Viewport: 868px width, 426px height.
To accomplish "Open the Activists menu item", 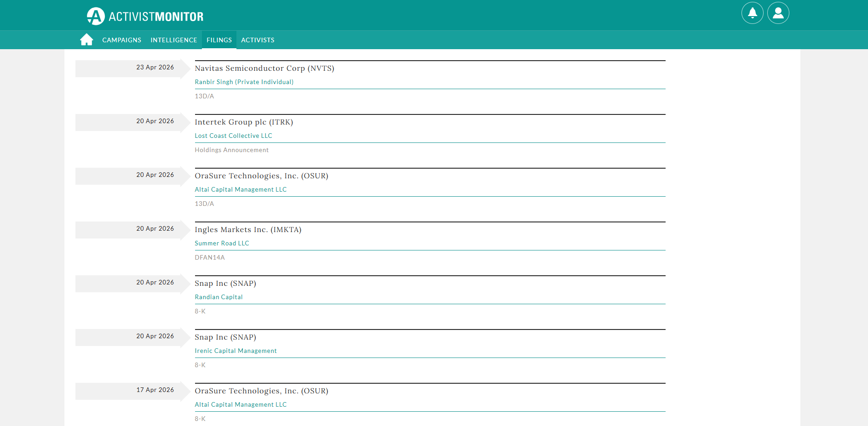I will tap(258, 40).
